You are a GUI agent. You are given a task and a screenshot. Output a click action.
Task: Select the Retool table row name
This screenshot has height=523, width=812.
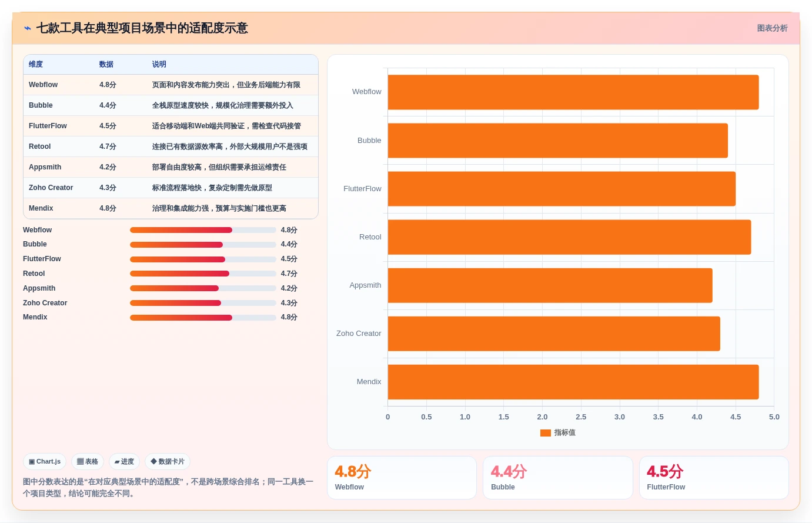click(40, 146)
